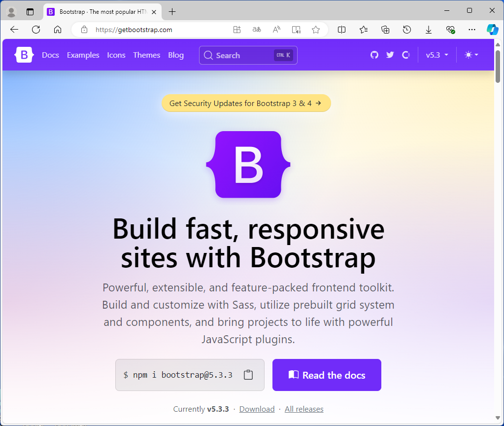Go to Themes in navbar
The width and height of the screenshot is (504, 426).
(147, 55)
